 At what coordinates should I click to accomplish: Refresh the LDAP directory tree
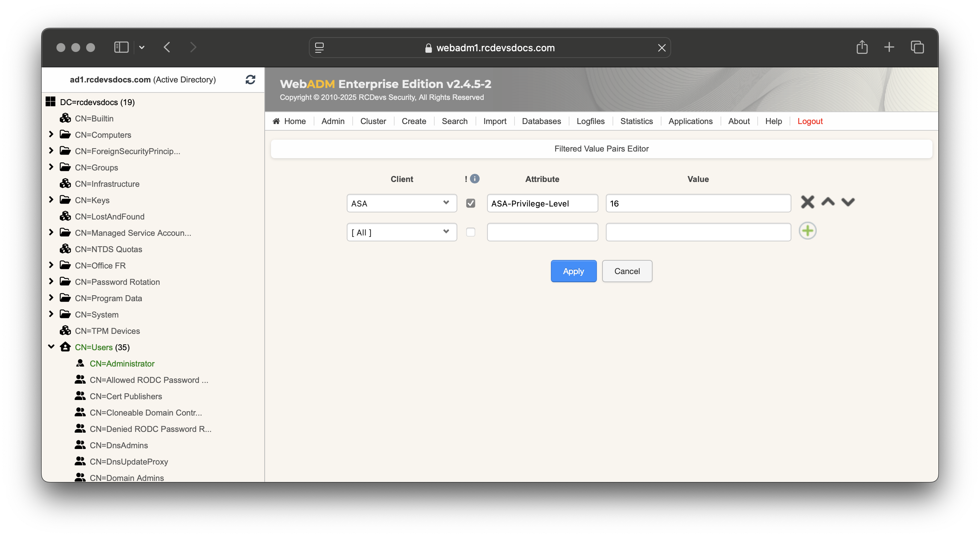(250, 79)
